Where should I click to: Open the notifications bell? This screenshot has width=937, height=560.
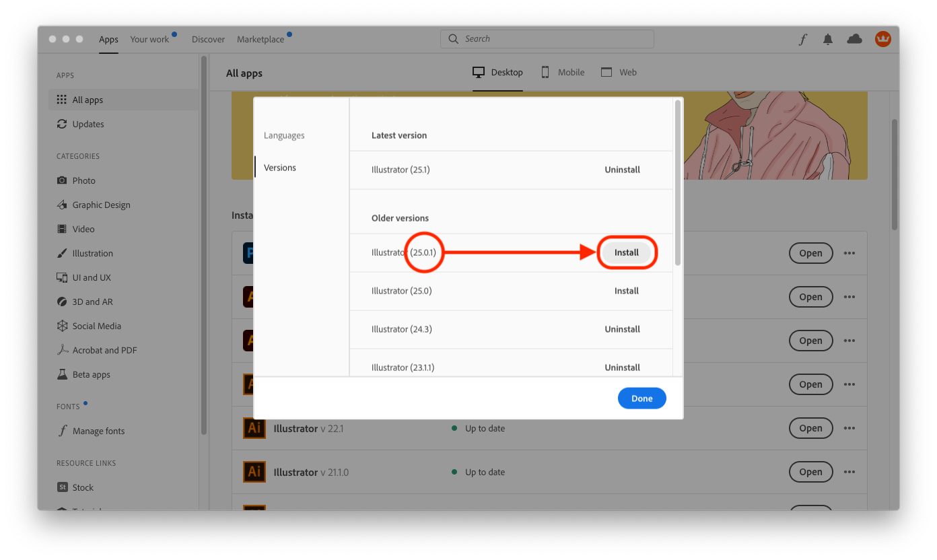(x=828, y=39)
